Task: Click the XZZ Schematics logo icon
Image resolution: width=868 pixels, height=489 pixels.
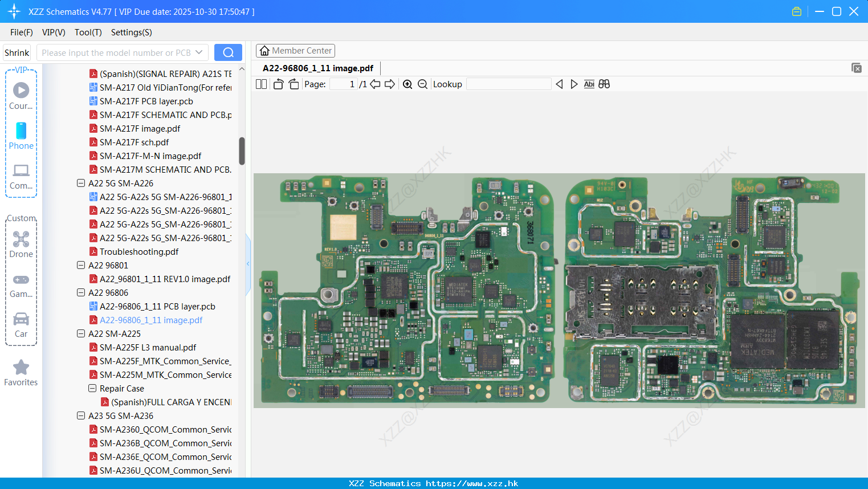Action: point(14,11)
